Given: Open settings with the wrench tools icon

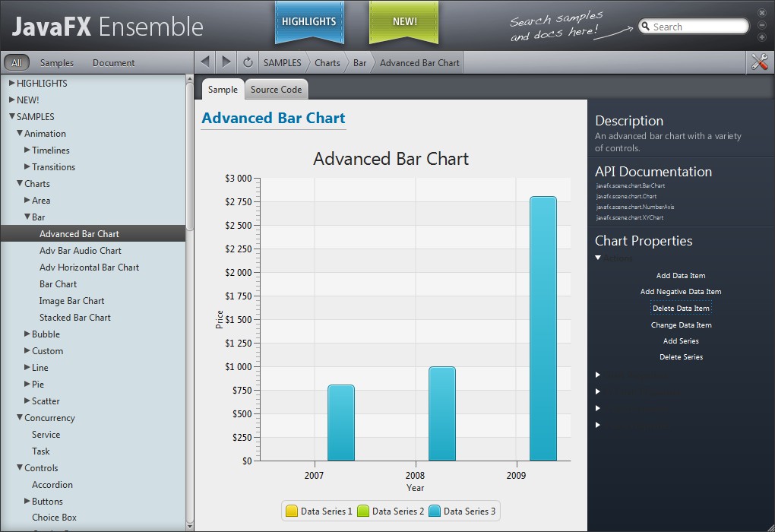Looking at the screenshot, I should pos(759,62).
